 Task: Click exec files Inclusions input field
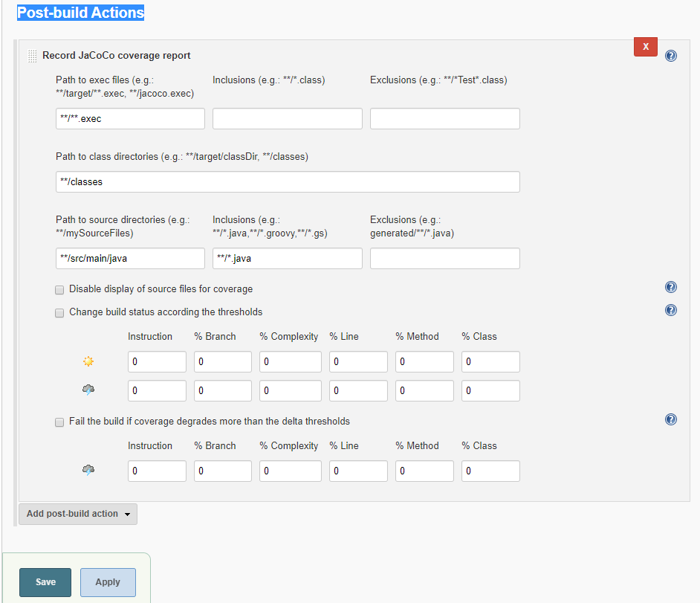tap(288, 119)
